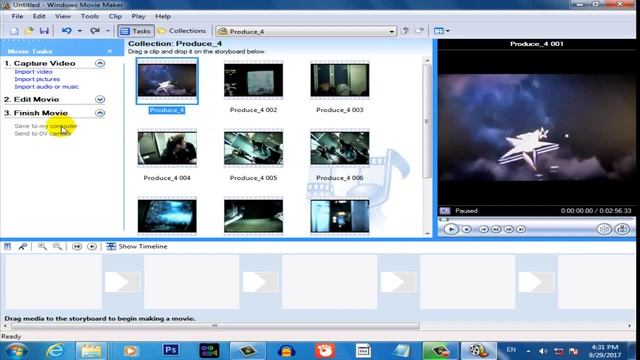Screen dimensions: 640x360
Task: Click the Save Project disk icon
Action: tap(44, 31)
